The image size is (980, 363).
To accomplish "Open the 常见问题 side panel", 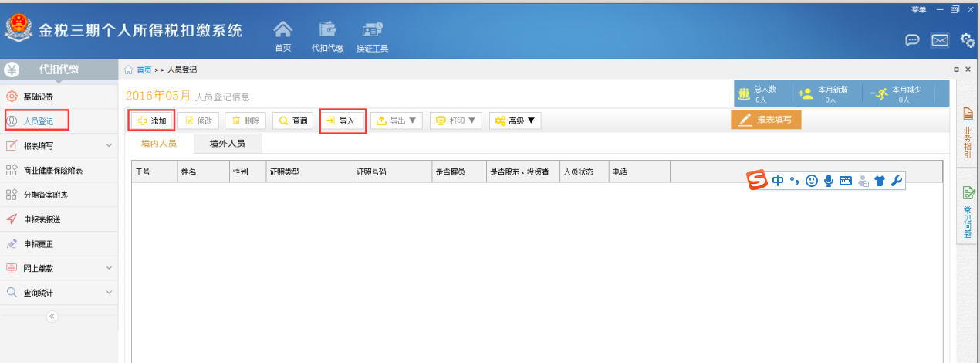I will tap(968, 213).
